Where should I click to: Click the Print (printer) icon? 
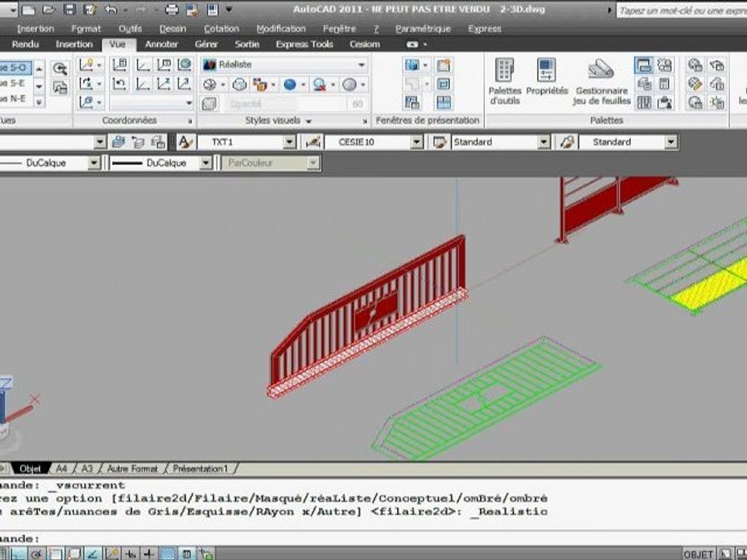tap(171, 9)
